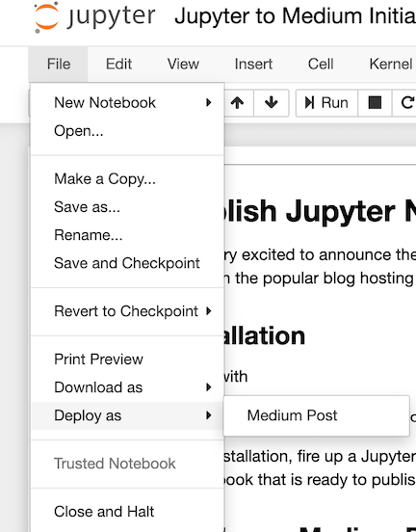Run the current cell

coord(326,103)
